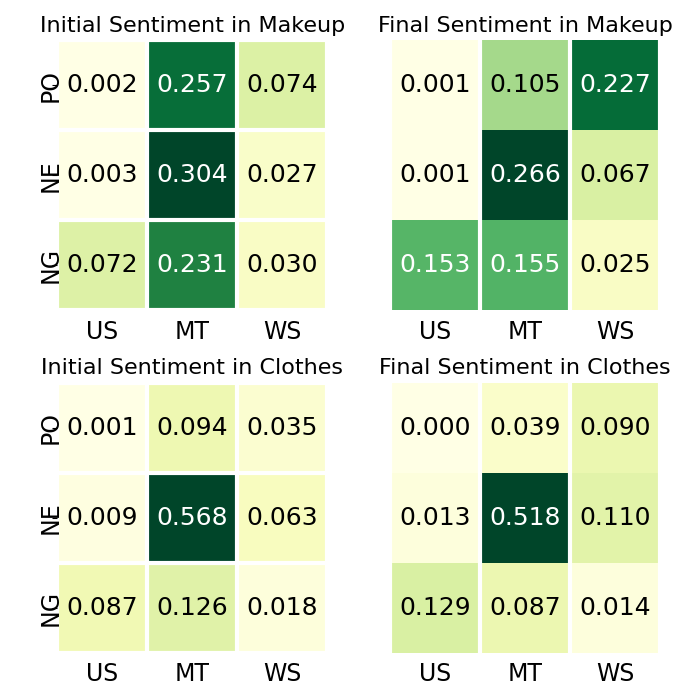Click the 0.110 heatmap cell
700x700 pixels.
point(615,518)
